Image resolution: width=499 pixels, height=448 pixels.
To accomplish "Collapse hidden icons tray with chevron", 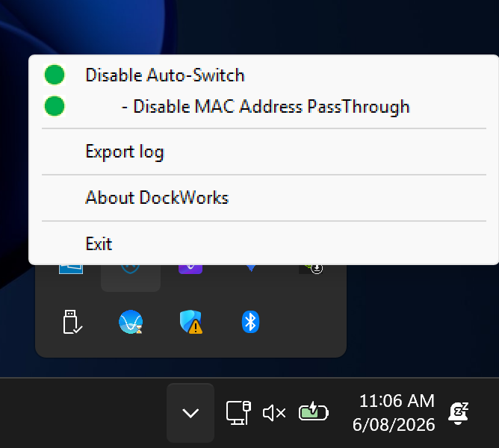I will coord(190,413).
